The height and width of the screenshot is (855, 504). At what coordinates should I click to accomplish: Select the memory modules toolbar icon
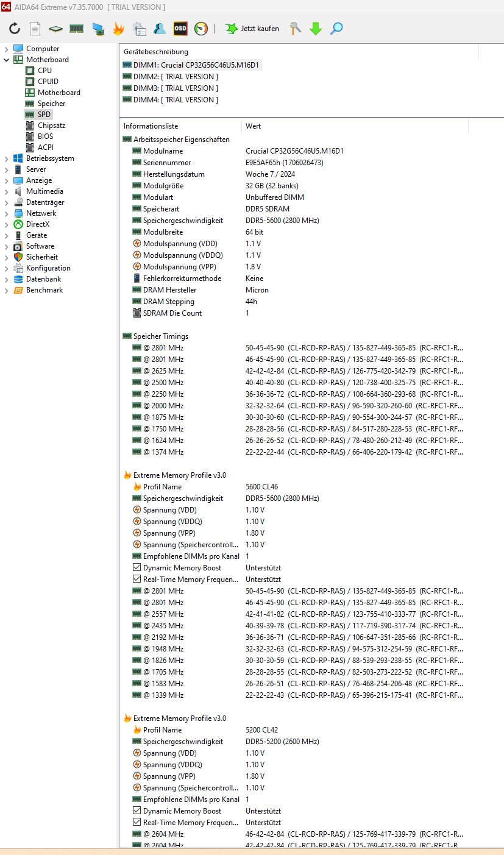(76, 29)
